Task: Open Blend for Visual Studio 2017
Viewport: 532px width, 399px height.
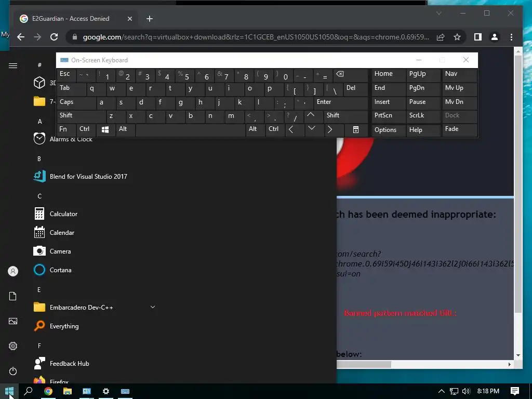Action: (x=95, y=177)
